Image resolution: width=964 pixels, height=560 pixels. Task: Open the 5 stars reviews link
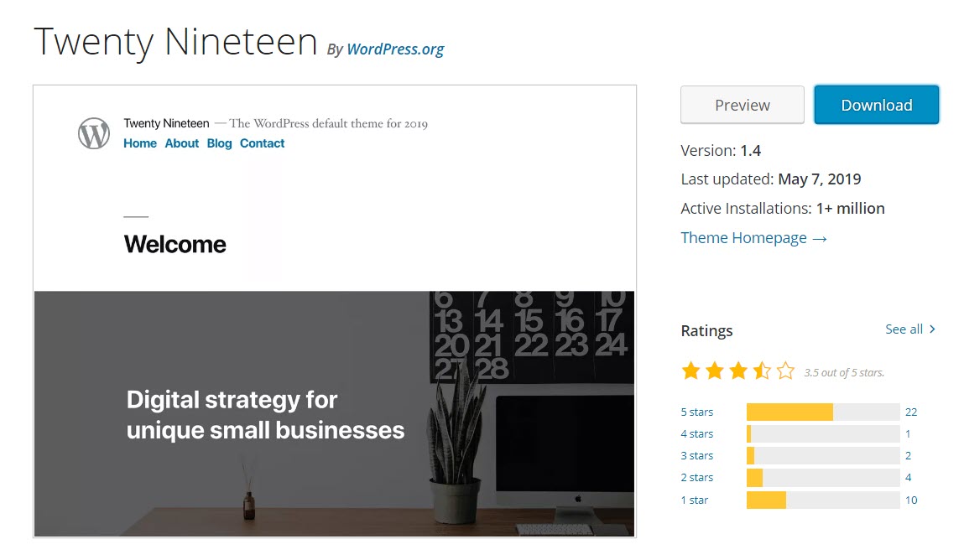697,412
